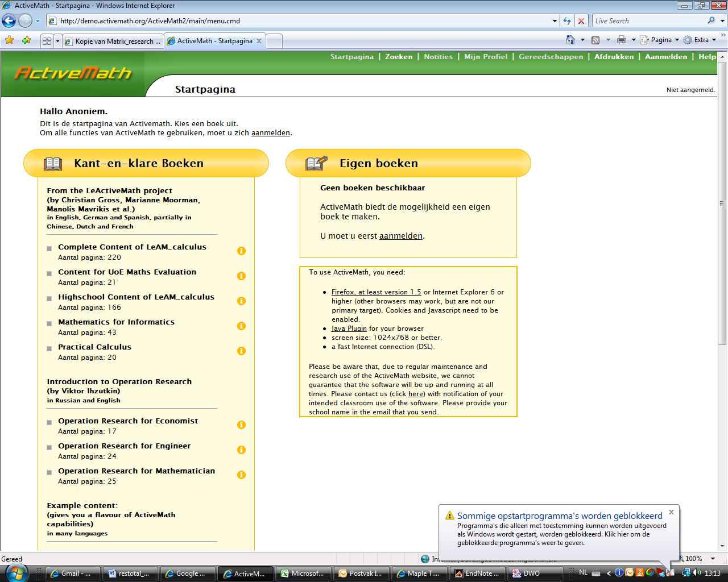Open Complete Content of LeAM_calculus book
The height and width of the screenshot is (582, 728).
pyautogui.click(x=132, y=247)
